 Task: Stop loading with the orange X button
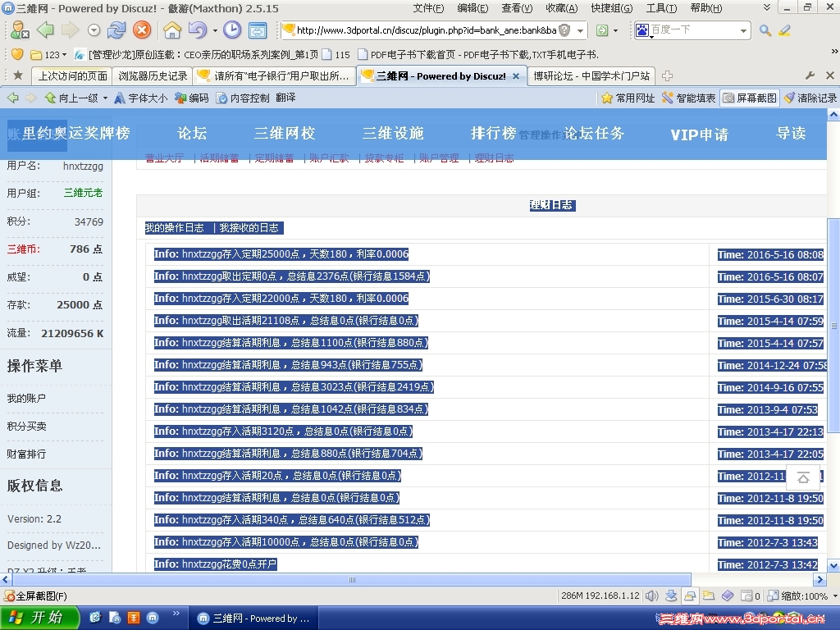(142, 30)
